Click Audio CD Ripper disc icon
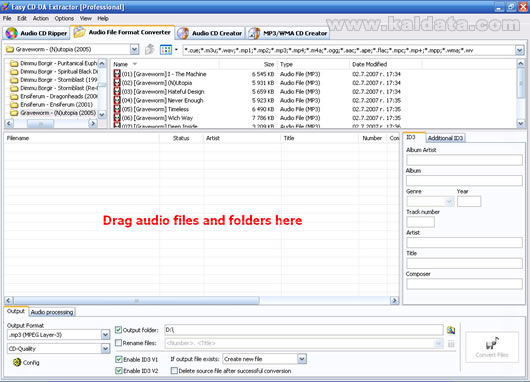 pos(11,33)
